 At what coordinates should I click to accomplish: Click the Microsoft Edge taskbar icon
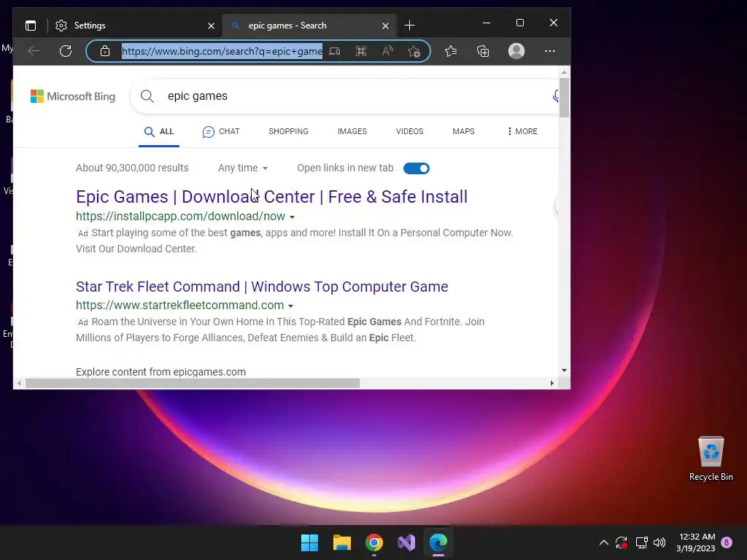point(438,542)
